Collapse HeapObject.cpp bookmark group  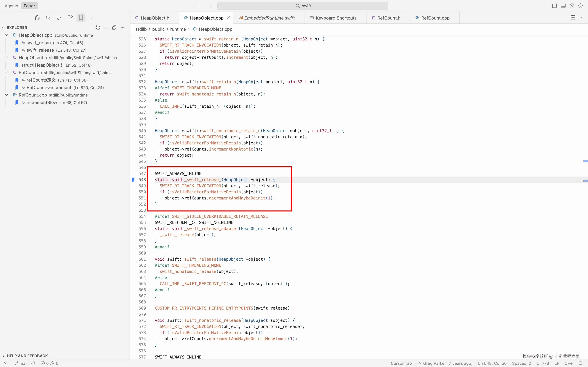tap(7, 35)
